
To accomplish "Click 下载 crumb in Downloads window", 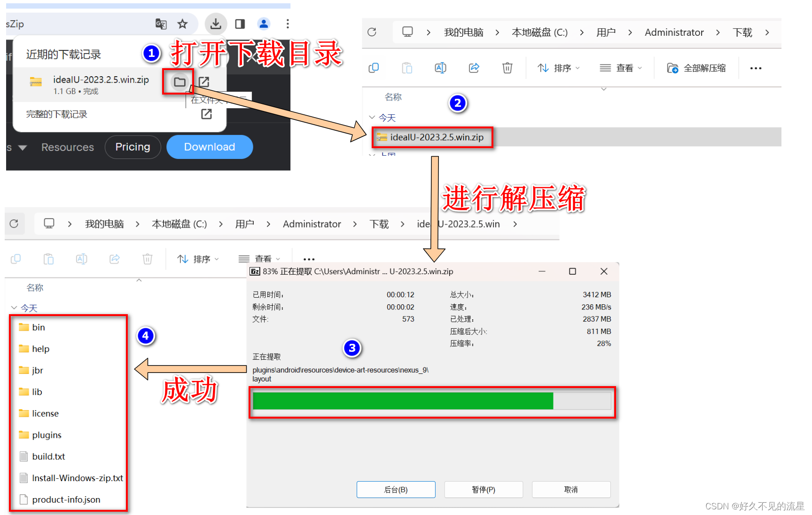I will click(x=742, y=32).
